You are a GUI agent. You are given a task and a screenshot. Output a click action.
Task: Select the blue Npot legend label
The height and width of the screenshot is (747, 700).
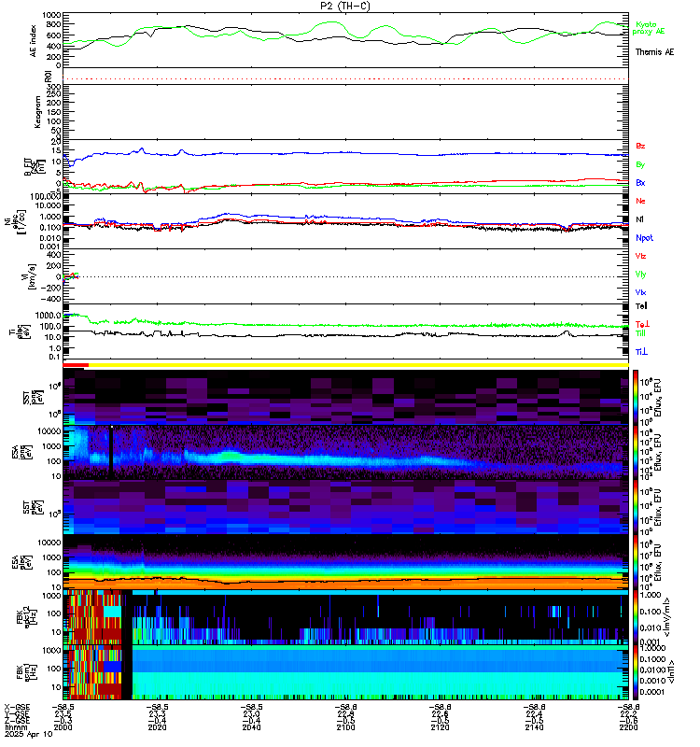(644, 238)
